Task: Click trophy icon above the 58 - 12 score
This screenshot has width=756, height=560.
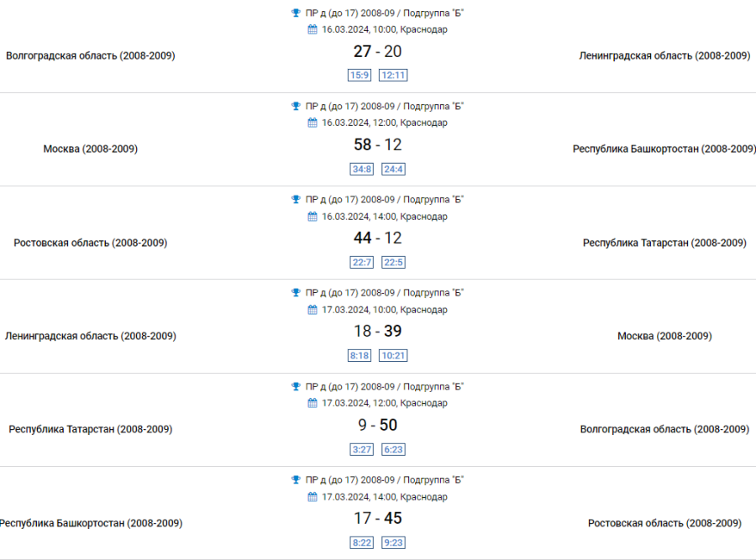Action: click(x=296, y=106)
